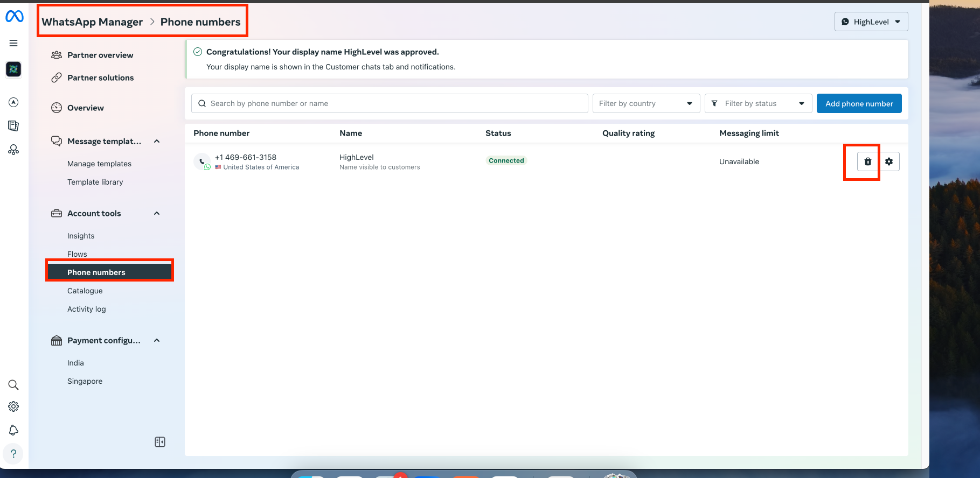Click Name column header

pyautogui.click(x=351, y=133)
